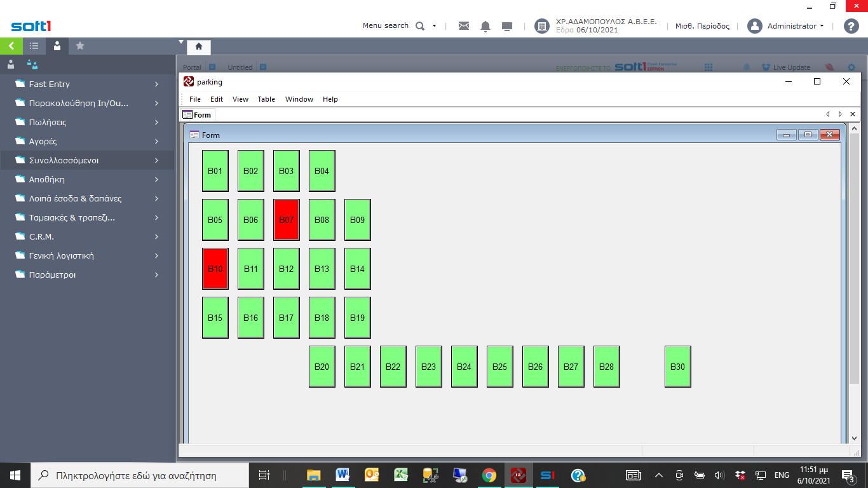Viewport: 868px width, 488px height.
Task: Toggle the green B30 parking spot
Action: pyautogui.click(x=677, y=367)
